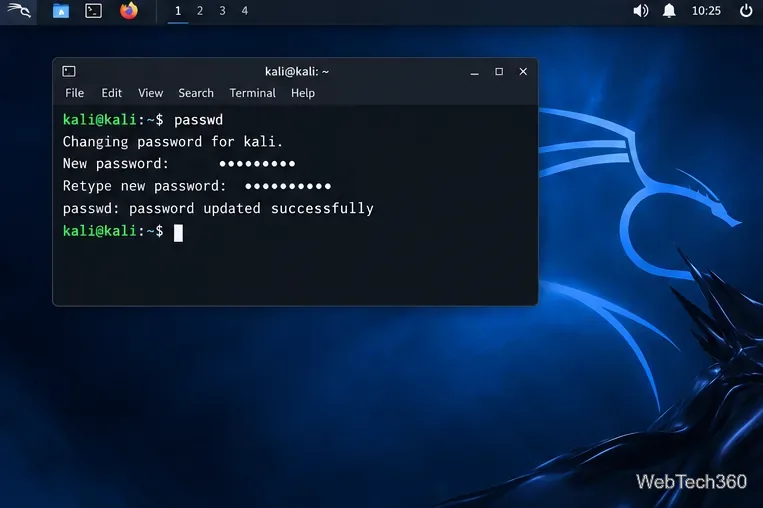
Task: Switch to workspace 2
Action: pos(200,11)
